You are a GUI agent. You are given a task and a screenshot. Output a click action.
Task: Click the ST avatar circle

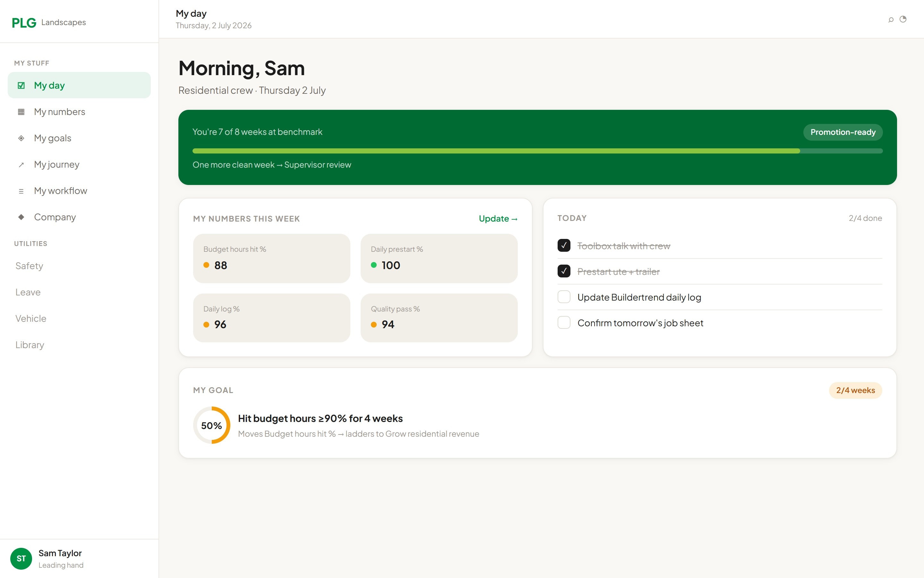tap(21, 558)
